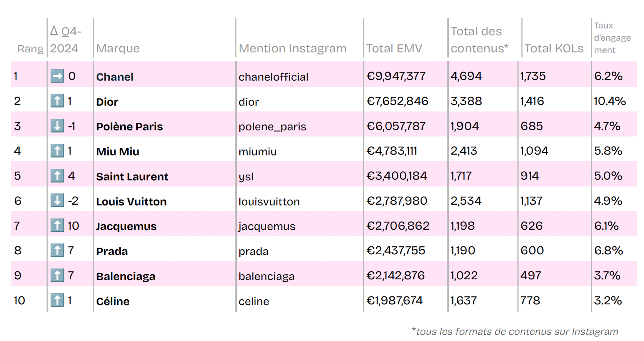Click the down-arrow icon beside Polène Paris

[58, 126]
